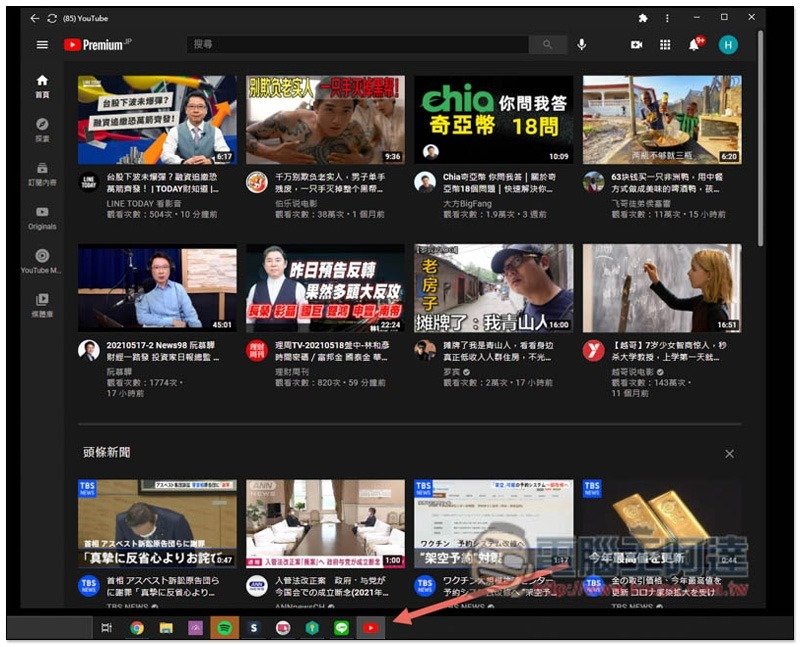
Task: Click the search magnifier button
Action: (x=547, y=45)
